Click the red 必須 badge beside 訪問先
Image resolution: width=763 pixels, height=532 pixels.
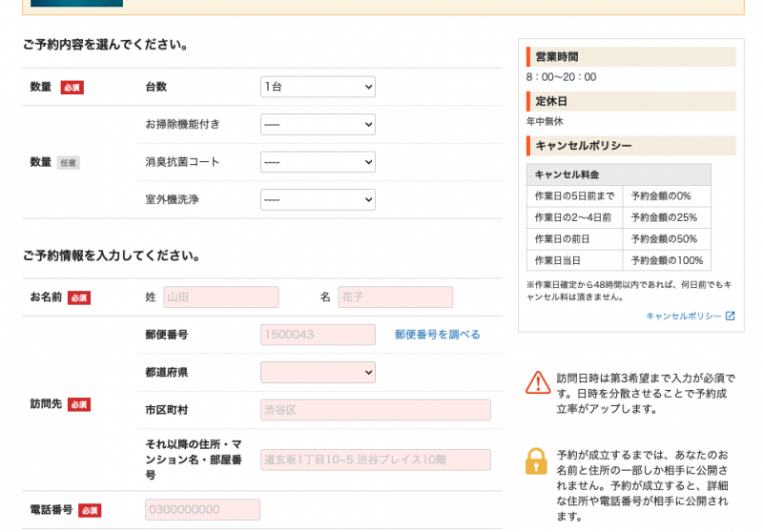(x=79, y=404)
